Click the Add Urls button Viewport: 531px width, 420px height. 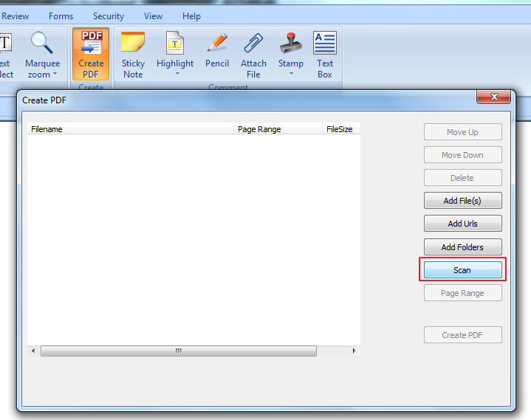tap(462, 224)
